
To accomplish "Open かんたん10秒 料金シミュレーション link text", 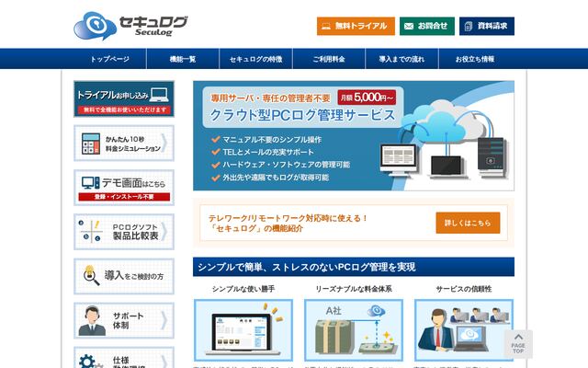I will point(132,144).
